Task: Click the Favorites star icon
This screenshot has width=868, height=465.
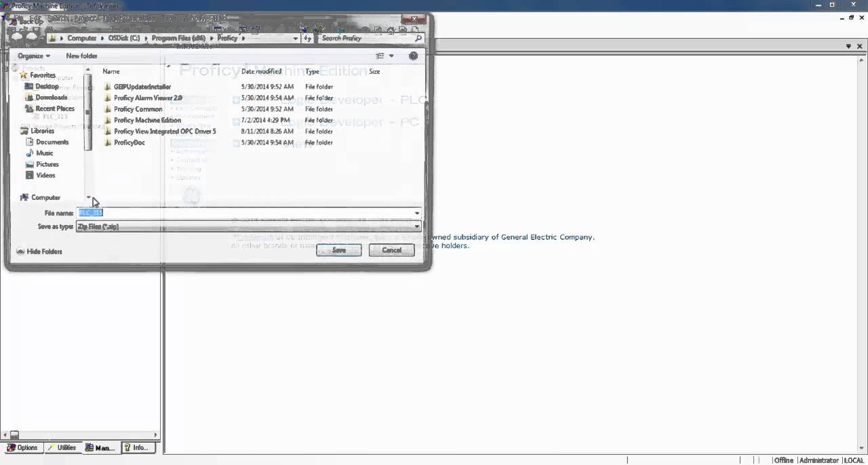Action: coord(24,75)
